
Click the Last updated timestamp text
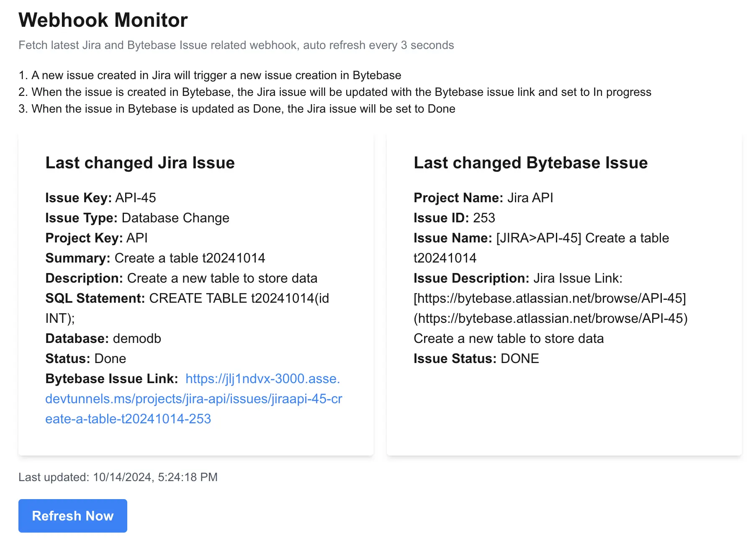(x=118, y=477)
